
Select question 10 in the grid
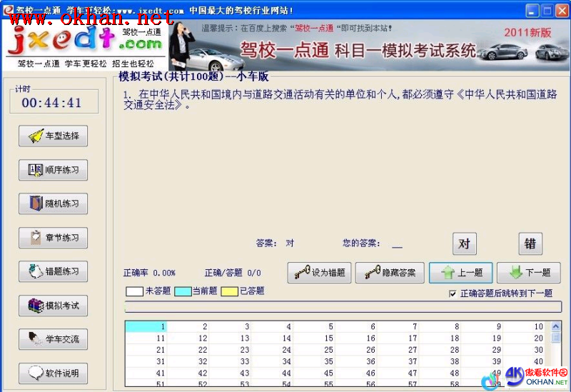click(x=525, y=327)
